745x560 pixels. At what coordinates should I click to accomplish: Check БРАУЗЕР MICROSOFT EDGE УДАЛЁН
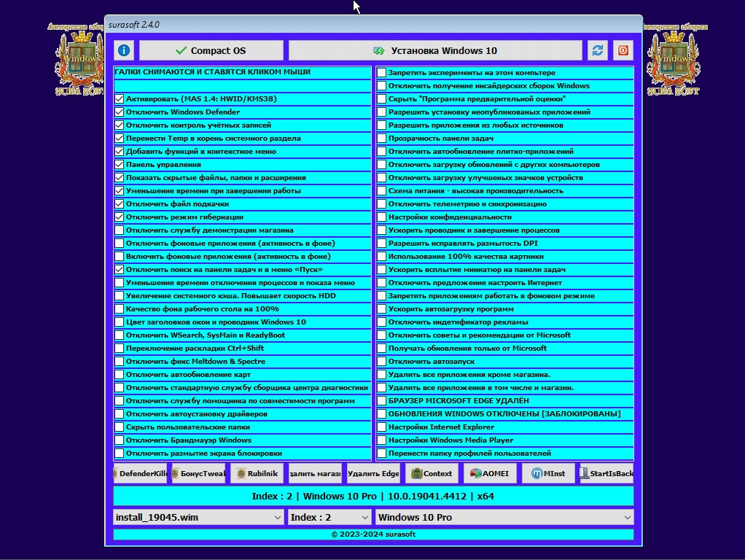[x=381, y=401]
